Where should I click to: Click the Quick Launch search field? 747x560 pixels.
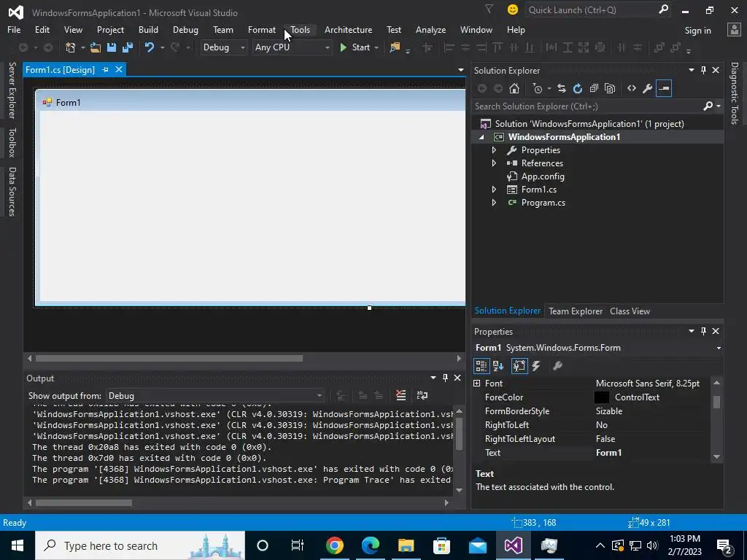point(592,10)
